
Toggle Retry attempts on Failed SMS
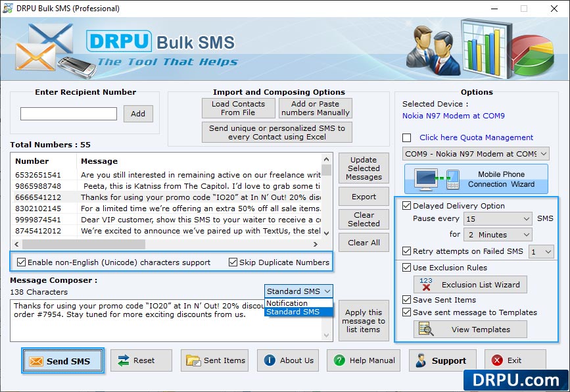[x=407, y=251]
